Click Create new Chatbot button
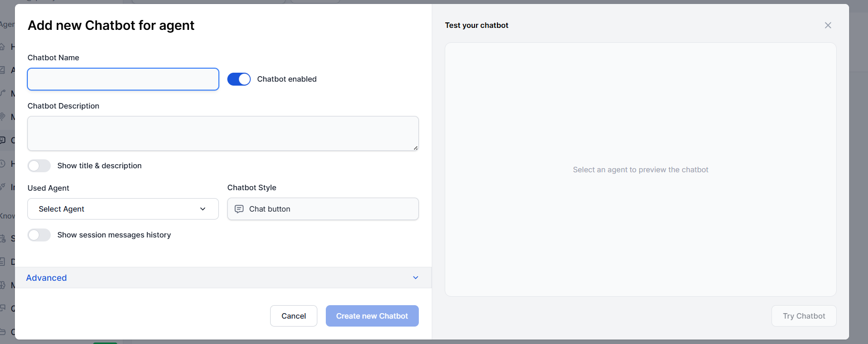868x344 pixels. (372, 316)
